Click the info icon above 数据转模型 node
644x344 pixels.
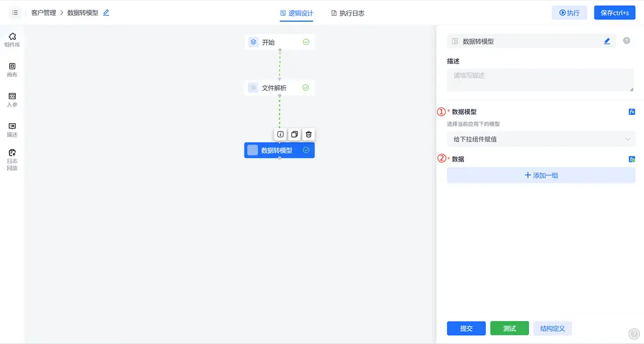[x=280, y=134]
